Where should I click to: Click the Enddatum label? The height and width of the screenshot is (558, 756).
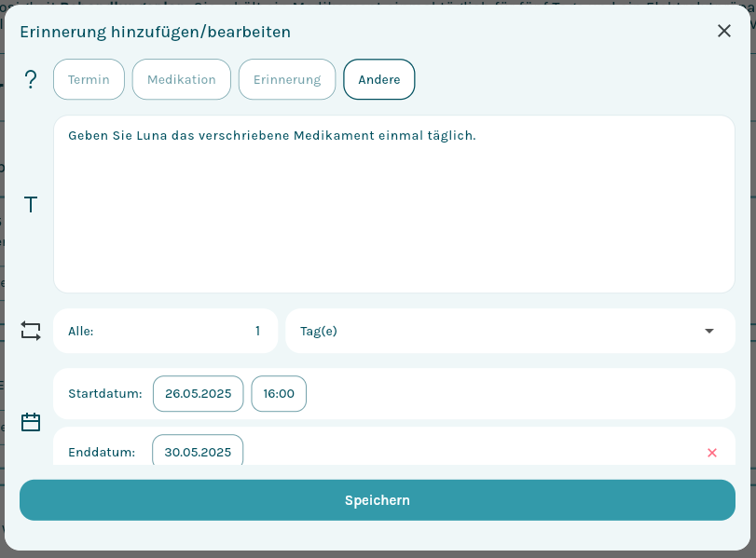102,452
